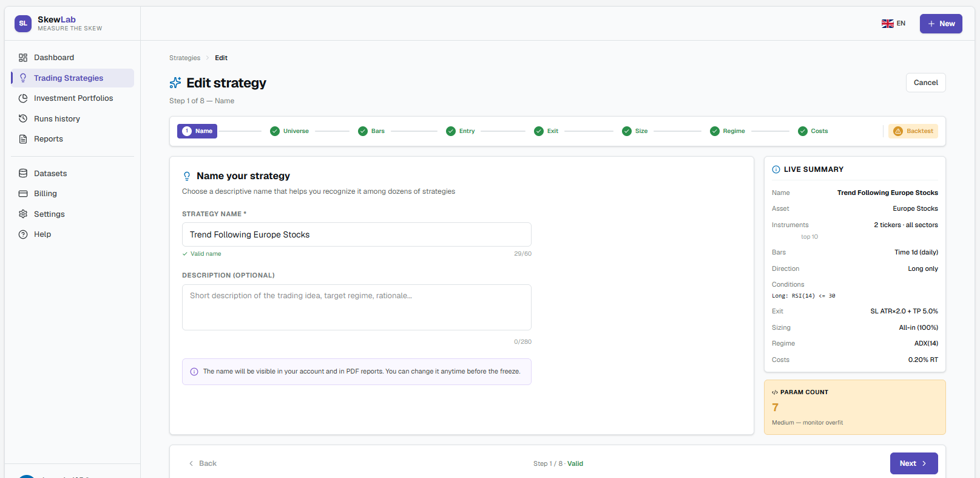Screen dimensions: 980x478
Task: Click the param count number 7
Action: point(775,408)
